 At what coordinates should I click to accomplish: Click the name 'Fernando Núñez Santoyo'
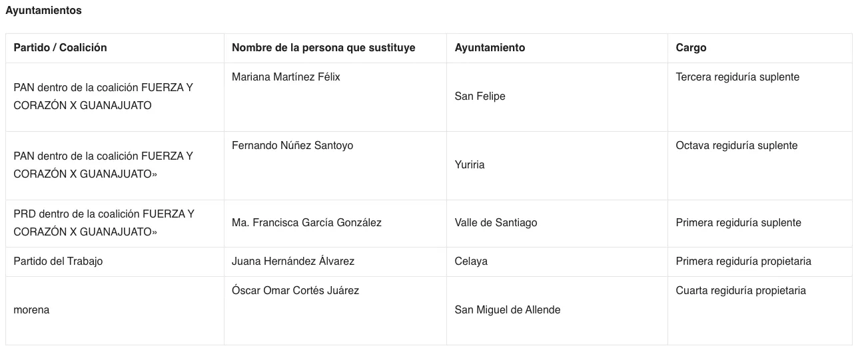click(x=292, y=146)
